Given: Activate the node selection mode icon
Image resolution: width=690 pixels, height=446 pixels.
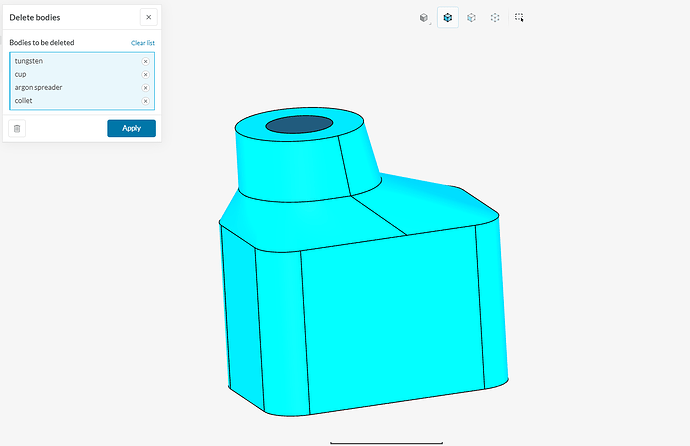Looking at the screenshot, I should point(495,18).
